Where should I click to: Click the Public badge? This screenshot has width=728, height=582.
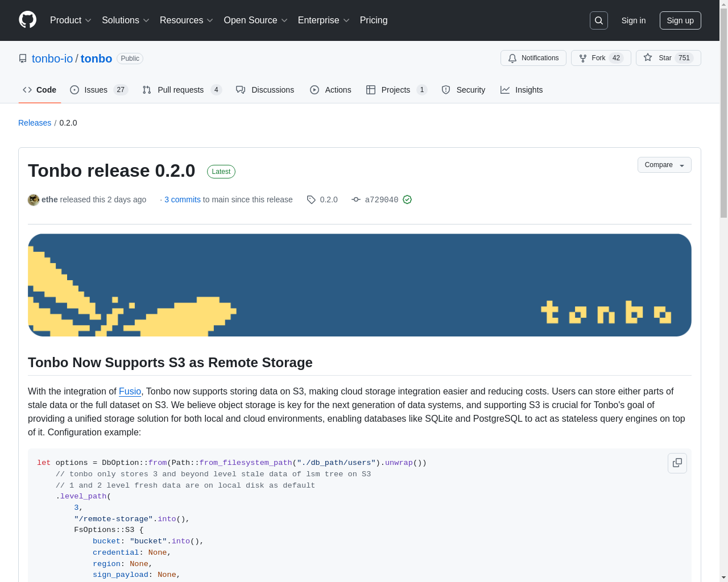coord(130,59)
